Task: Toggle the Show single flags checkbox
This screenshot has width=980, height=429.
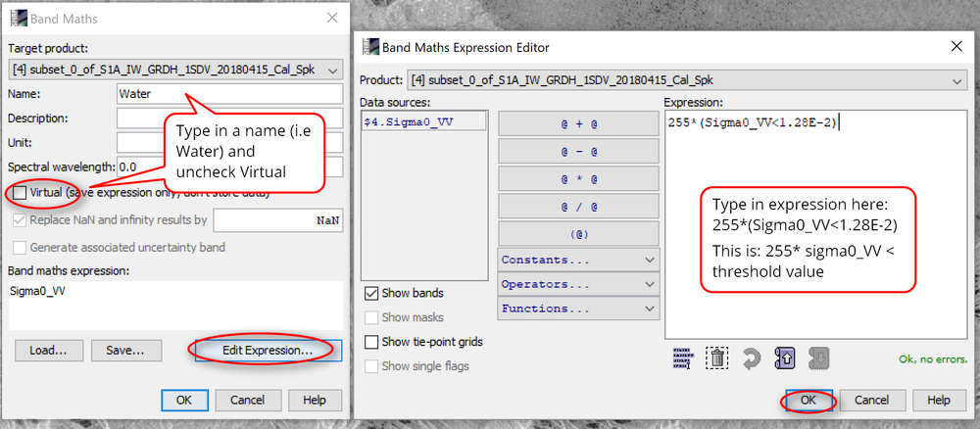Action: [371, 366]
